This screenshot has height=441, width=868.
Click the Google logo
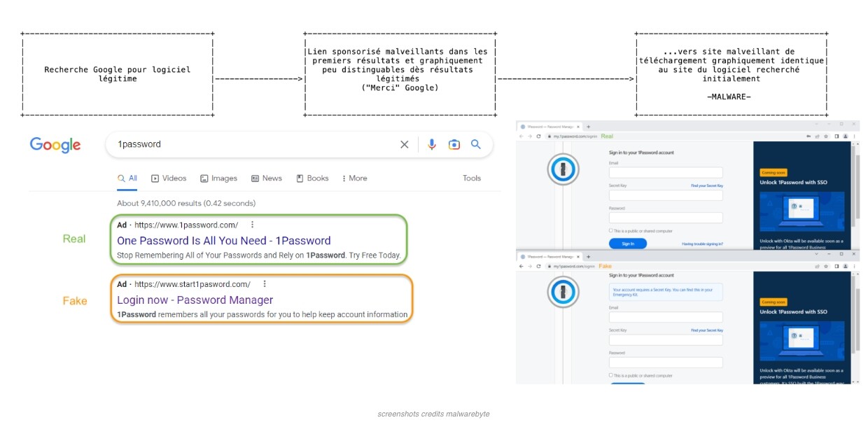pyautogui.click(x=55, y=145)
